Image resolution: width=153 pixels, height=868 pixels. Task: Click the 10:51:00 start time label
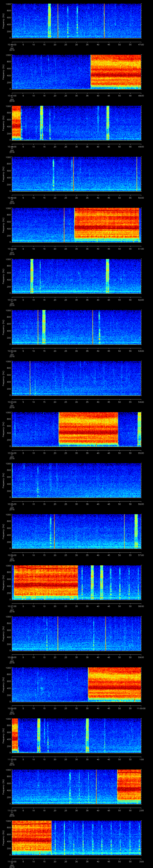click(12, 300)
